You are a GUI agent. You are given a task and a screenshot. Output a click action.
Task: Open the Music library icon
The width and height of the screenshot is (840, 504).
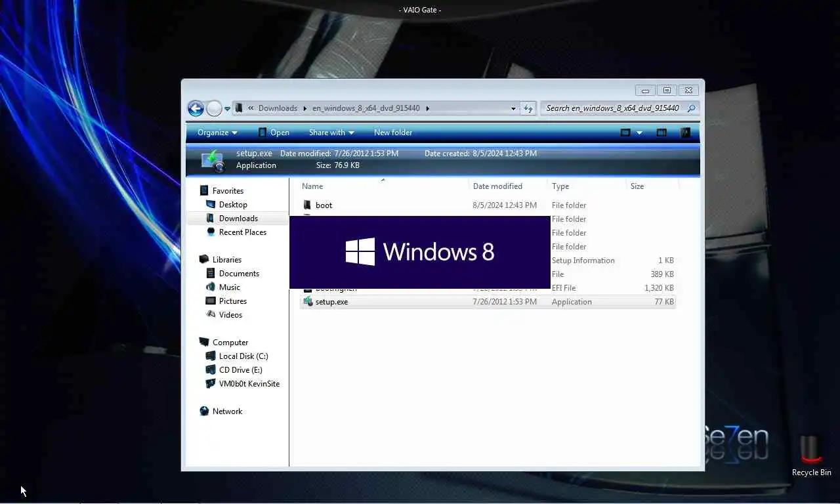tap(211, 287)
